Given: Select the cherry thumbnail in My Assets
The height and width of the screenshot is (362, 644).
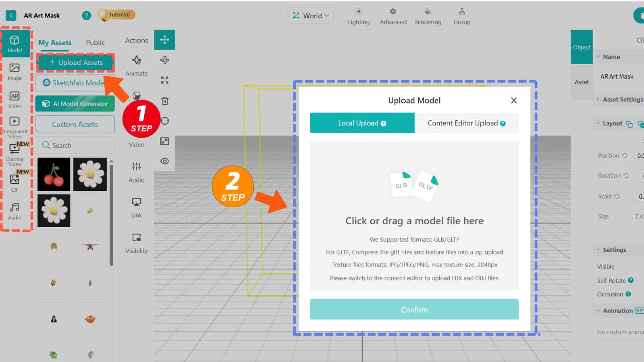Looking at the screenshot, I should point(54,174).
